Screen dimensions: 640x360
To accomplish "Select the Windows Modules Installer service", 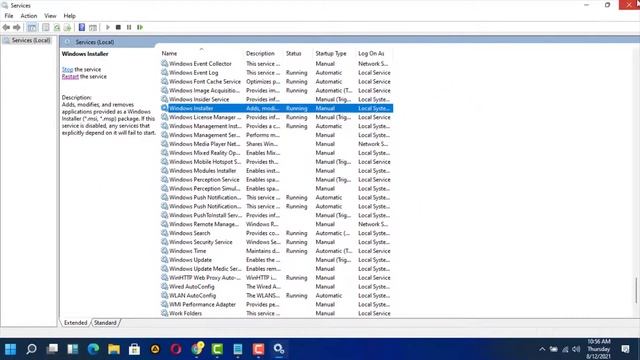I will point(276,171).
